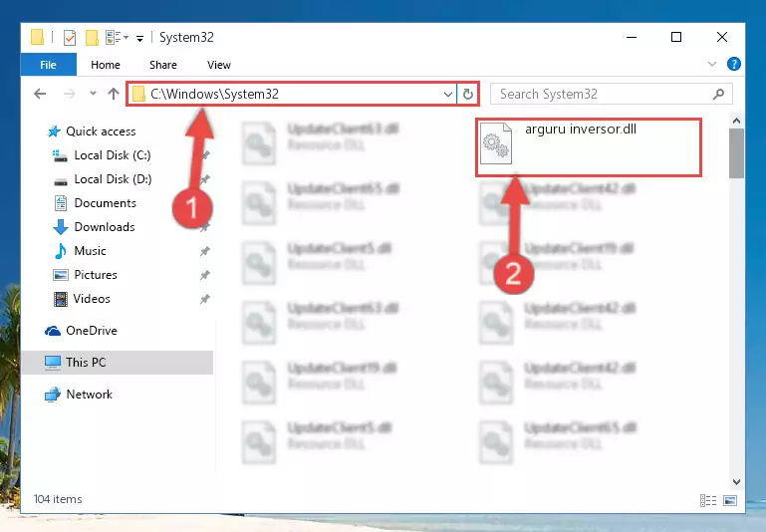Image resolution: width=766 pixels, height=532 pixels.
Task: Click scrollbar up arrow in file list
Action: (737, 121)
